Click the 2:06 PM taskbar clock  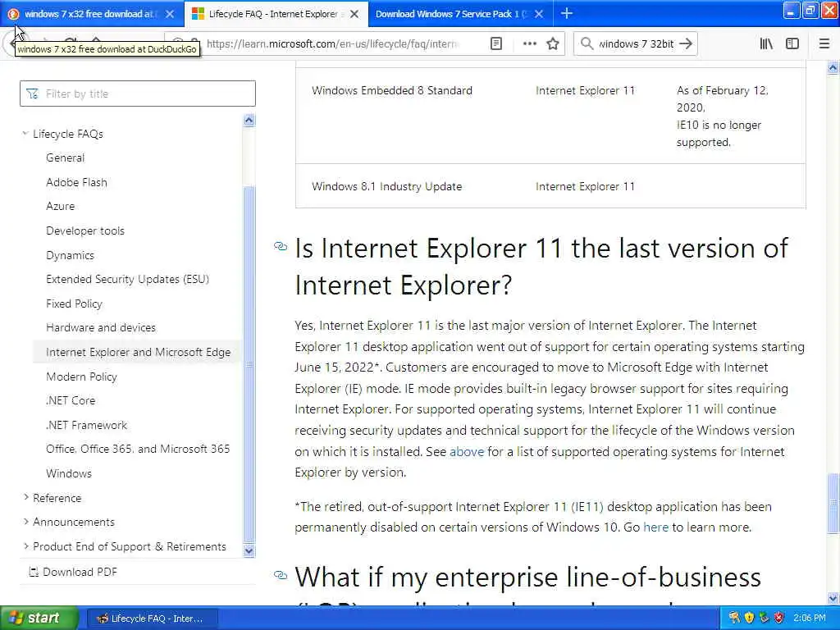(x=810, y=619)
